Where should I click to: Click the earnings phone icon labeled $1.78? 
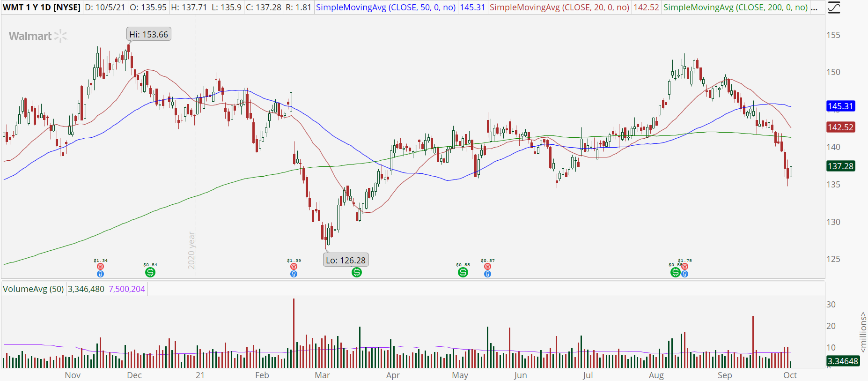684,267
